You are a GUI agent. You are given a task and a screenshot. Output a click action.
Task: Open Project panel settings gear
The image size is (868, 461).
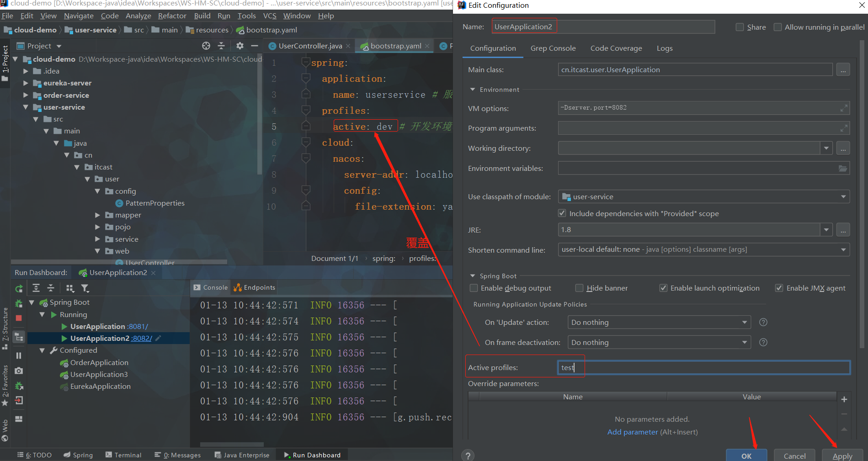[240, 46]
